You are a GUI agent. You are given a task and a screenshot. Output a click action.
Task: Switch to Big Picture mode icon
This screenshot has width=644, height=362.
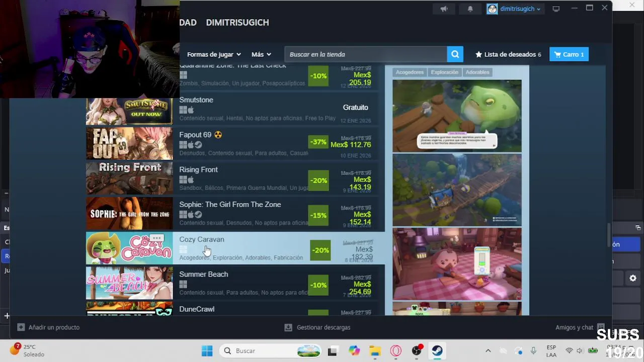(556, 9)
